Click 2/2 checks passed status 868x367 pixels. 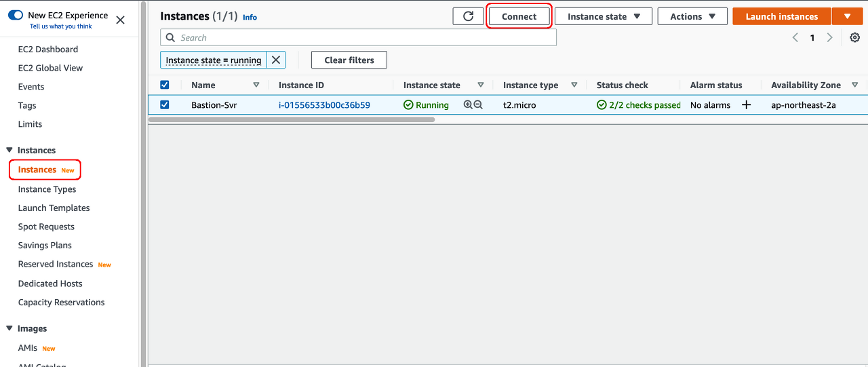pyautogui.click(x=639, y=105)
